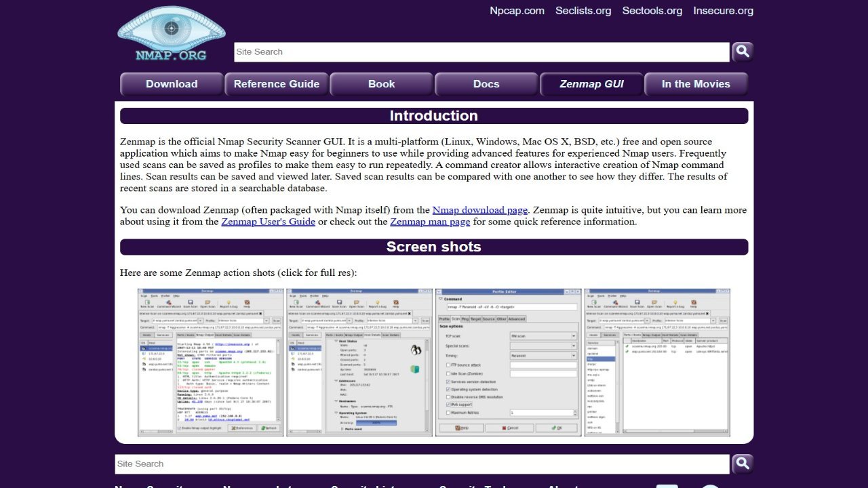Image resolution: width=868 pixels, height=488 pixels.
Task: Click the Screen shots section heading
Action: [434, 247]
